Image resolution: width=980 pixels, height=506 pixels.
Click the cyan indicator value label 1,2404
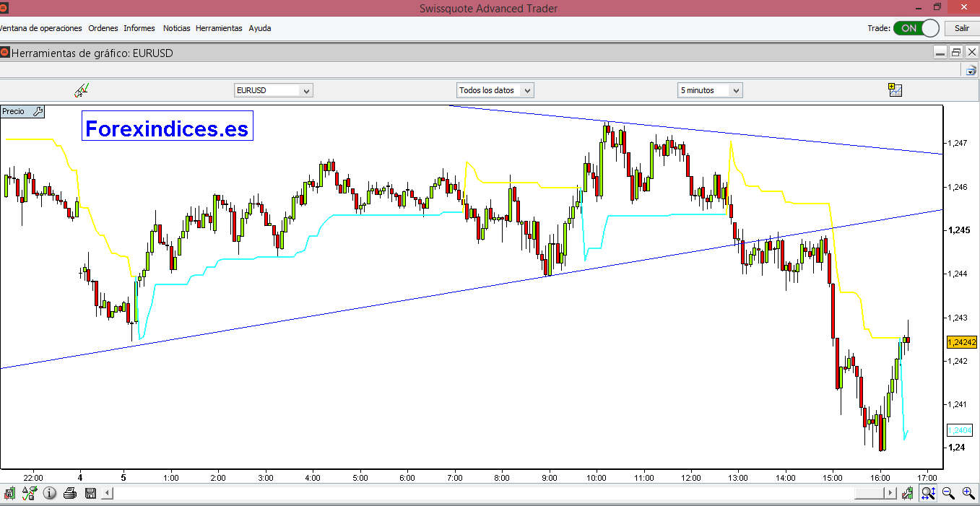pos(960,430)
